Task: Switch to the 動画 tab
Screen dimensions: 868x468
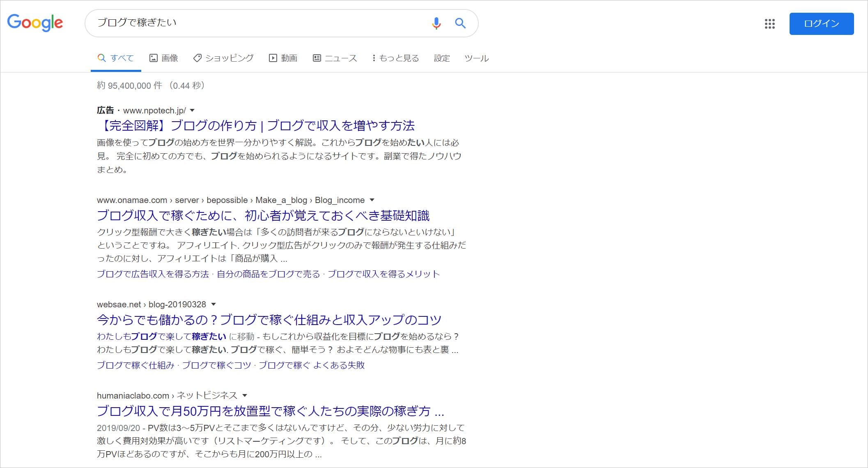Action: click(283, 58)
